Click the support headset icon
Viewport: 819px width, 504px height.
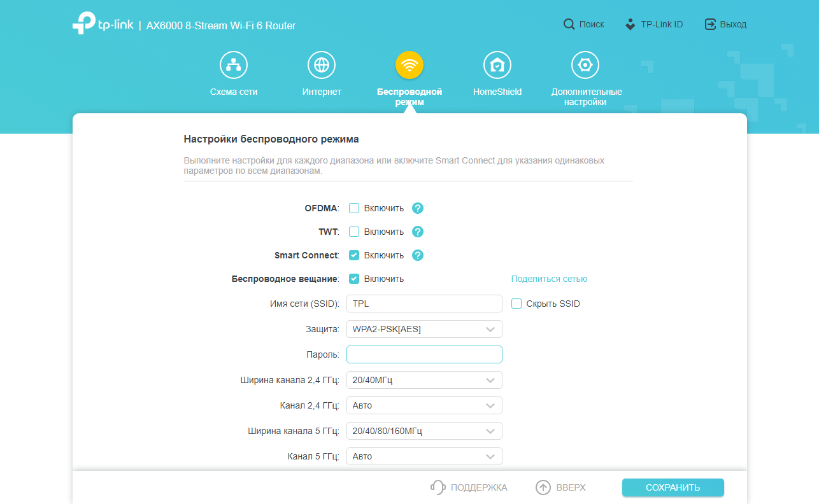(x=438, y=487)
